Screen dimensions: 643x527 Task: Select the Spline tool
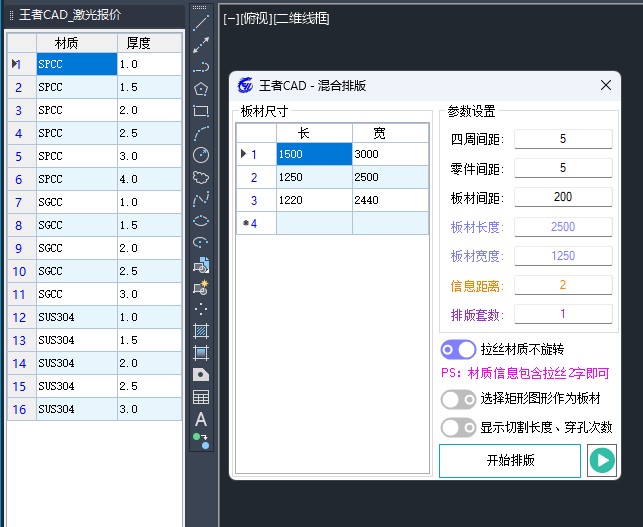(x=201, y=199)
